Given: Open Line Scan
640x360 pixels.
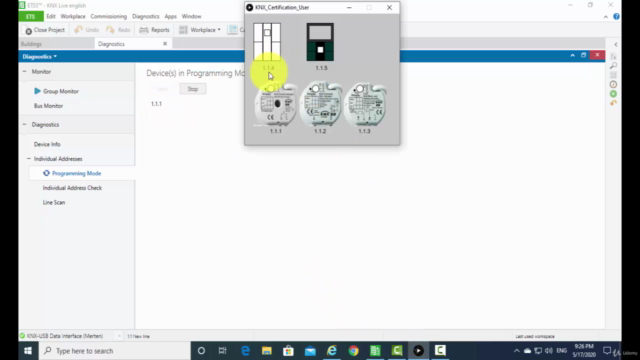Looking at the screenshot, I should pos(54,202).
